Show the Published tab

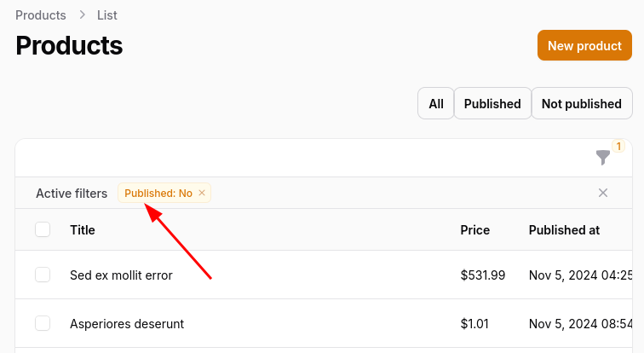pos(492,104)
